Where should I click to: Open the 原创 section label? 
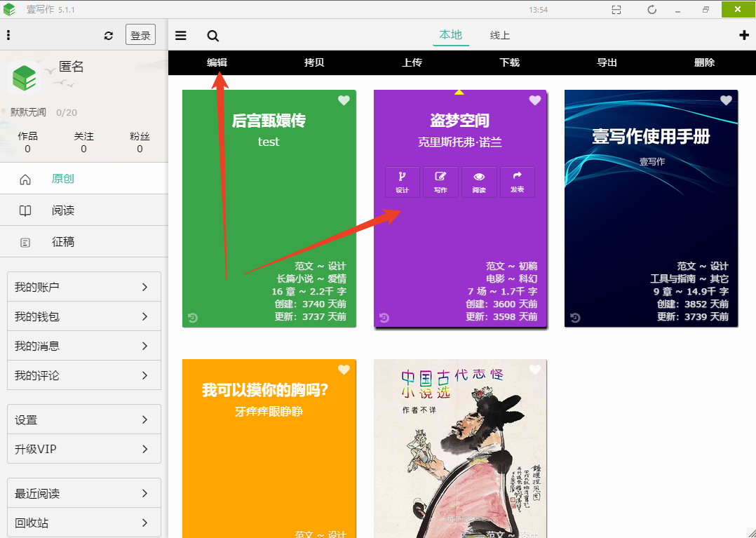pyautogui.click(x=63, y=179)
